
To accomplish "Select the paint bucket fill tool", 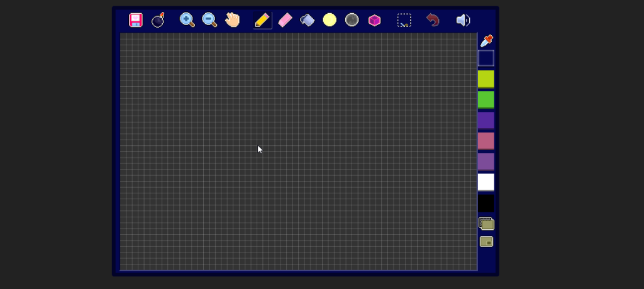I will 307,19.
